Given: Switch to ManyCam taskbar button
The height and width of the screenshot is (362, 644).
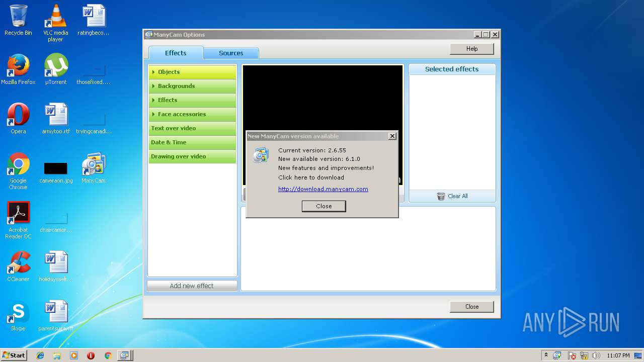Looking at the screenshot, I should [124, 355].
